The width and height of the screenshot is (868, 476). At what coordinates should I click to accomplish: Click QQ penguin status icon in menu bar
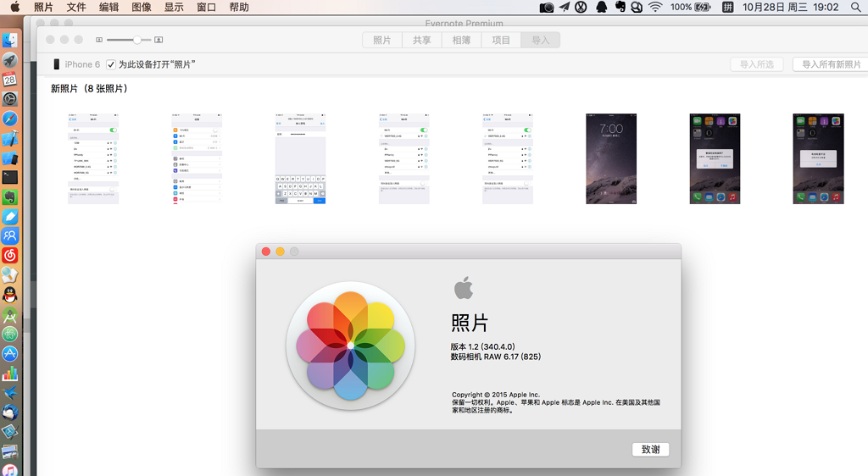pyautogui.click(x=601, y=7)
